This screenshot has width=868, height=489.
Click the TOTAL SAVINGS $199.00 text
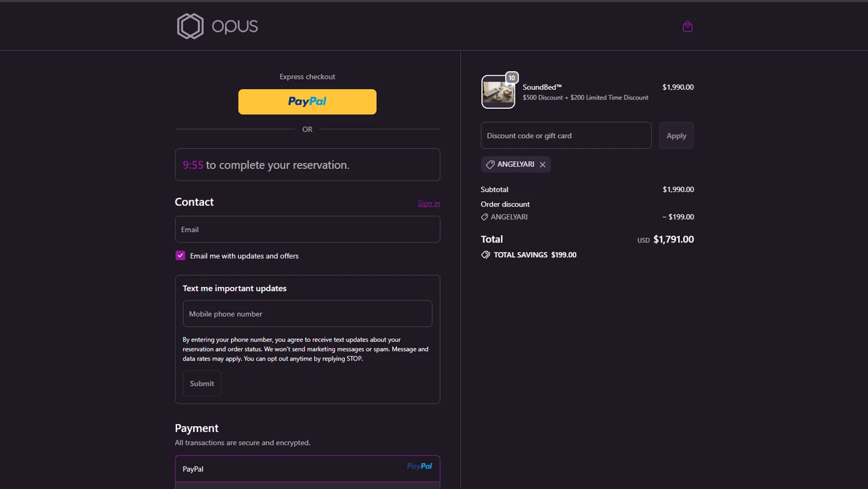535,255
